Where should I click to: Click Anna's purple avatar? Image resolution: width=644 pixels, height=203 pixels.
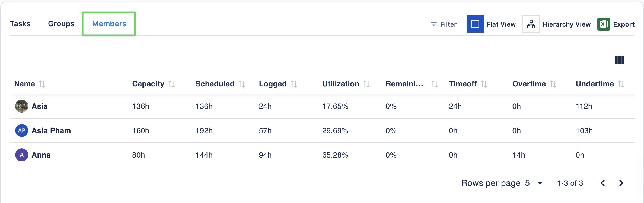click(x=22, y=155)
